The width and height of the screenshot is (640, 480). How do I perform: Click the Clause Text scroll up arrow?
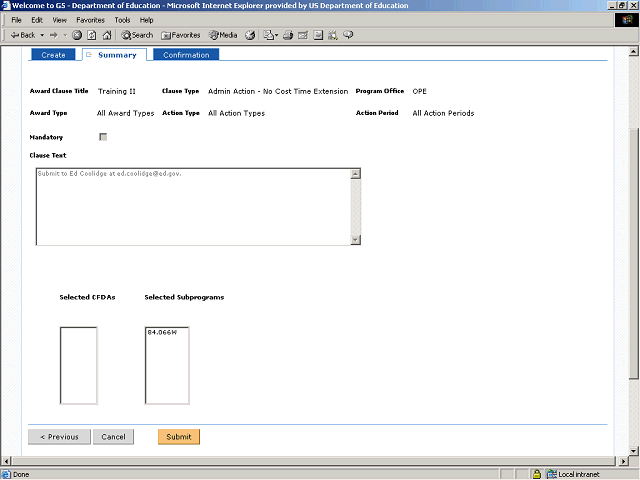(x=356, y=174)
